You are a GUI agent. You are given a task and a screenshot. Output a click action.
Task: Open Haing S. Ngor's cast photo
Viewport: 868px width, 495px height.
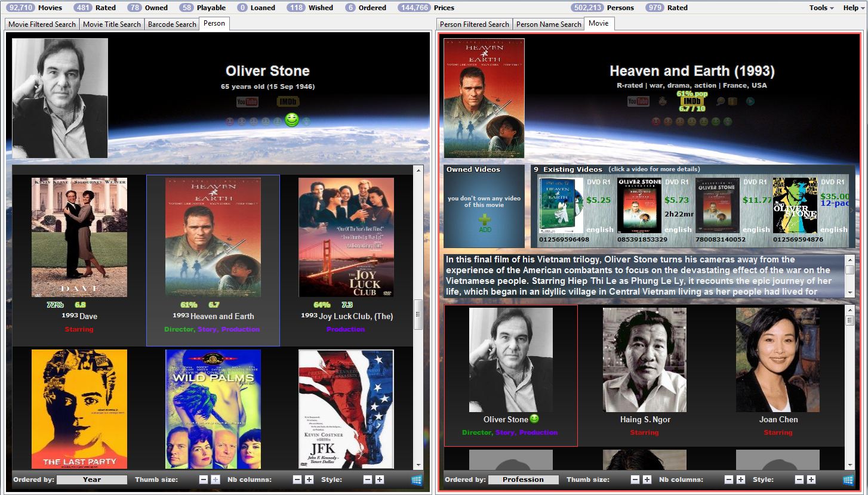(645, 360)
